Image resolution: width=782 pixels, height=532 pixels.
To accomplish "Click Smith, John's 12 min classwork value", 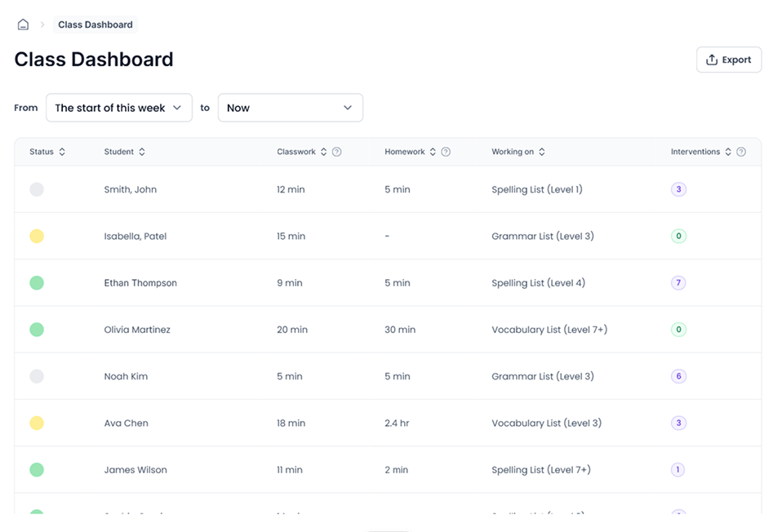I will [291, 189].
